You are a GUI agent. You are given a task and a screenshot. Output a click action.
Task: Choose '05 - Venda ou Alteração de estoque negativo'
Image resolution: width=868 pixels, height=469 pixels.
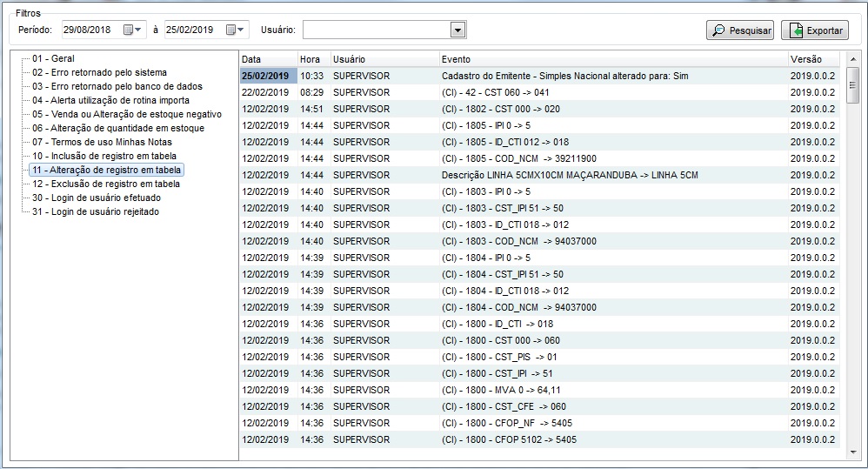pyautogui.click(x=127, y=115)
